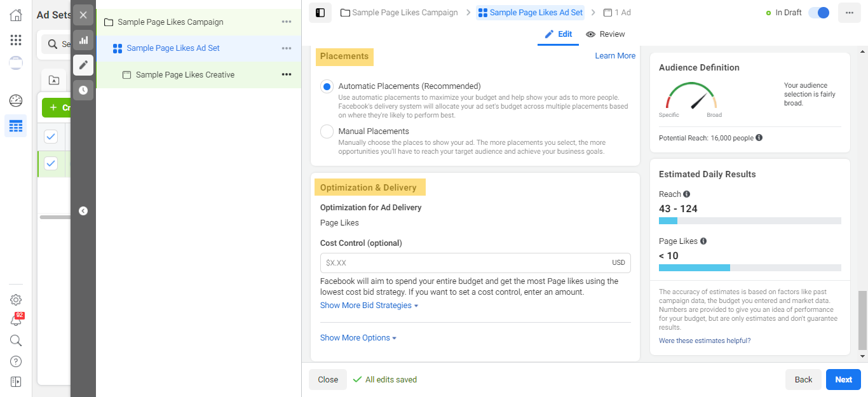Click the All edits saved status
The height and width of the screenshot is (397, 868).
click(385, 380)
